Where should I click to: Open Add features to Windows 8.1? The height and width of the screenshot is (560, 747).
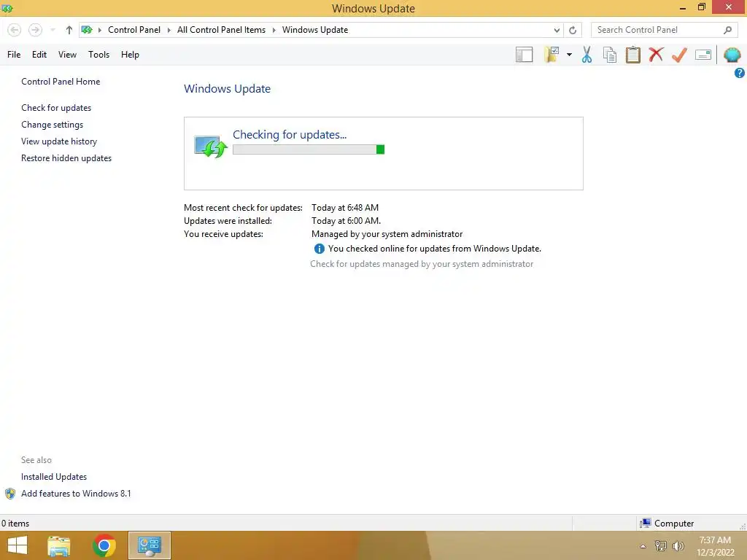point(76,494)
